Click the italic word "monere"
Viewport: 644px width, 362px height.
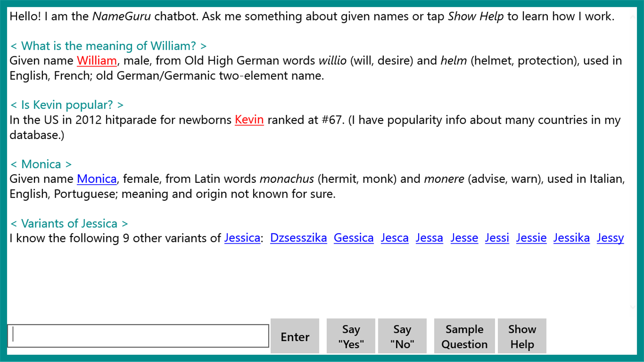[x=444, y=179]
